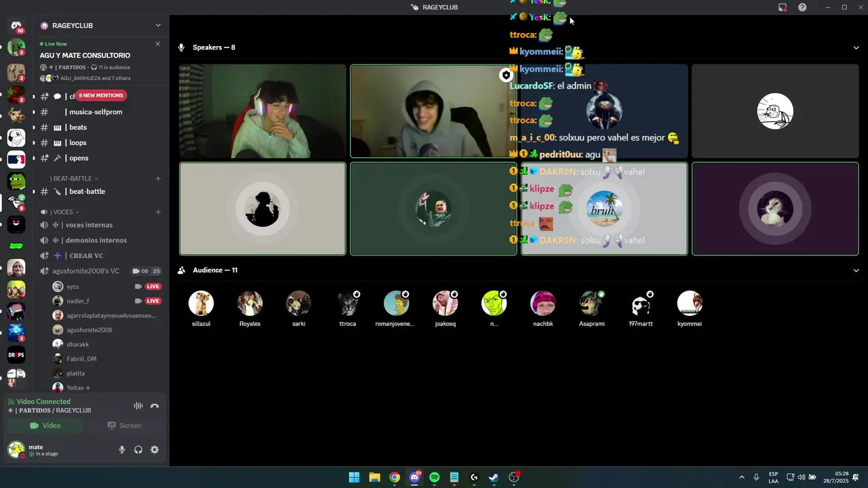Select top-left speaker video with pink headphones
868x488 pixels.
[262, 111]
